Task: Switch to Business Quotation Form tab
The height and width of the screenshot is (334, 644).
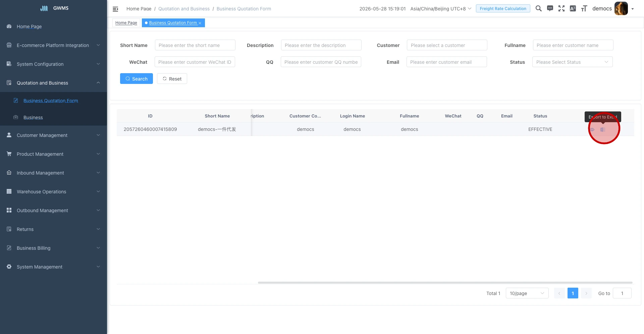Action: pos(173,23)
